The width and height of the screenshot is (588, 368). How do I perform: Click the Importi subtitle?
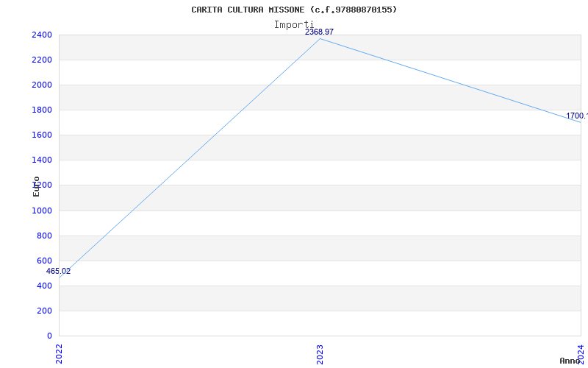(x=293, y=25)
